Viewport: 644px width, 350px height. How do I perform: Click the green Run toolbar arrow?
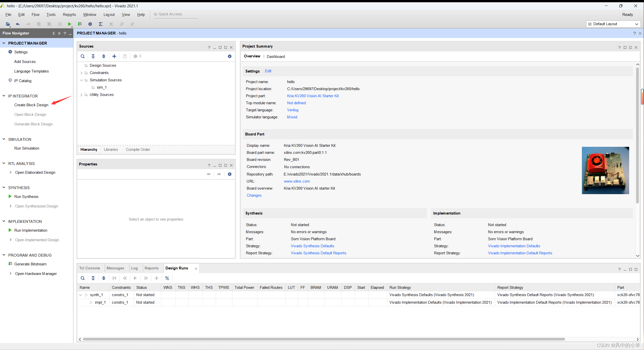coord(69,24)
